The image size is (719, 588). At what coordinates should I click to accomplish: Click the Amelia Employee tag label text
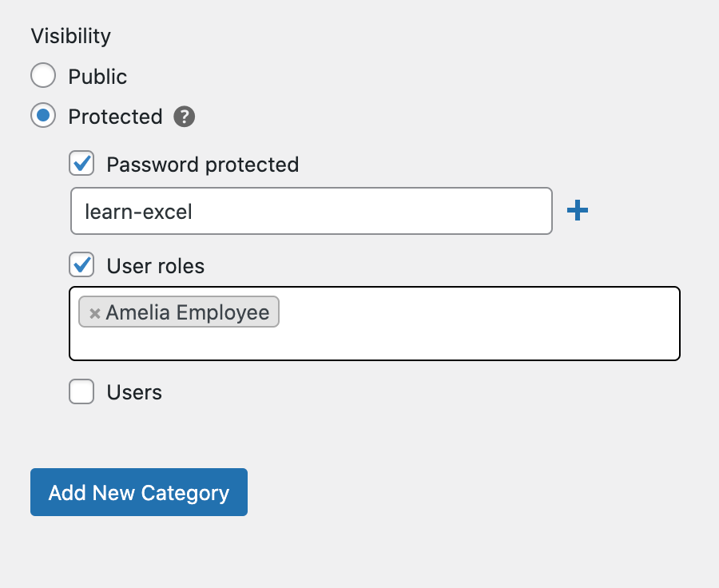(x=188, y=313)
